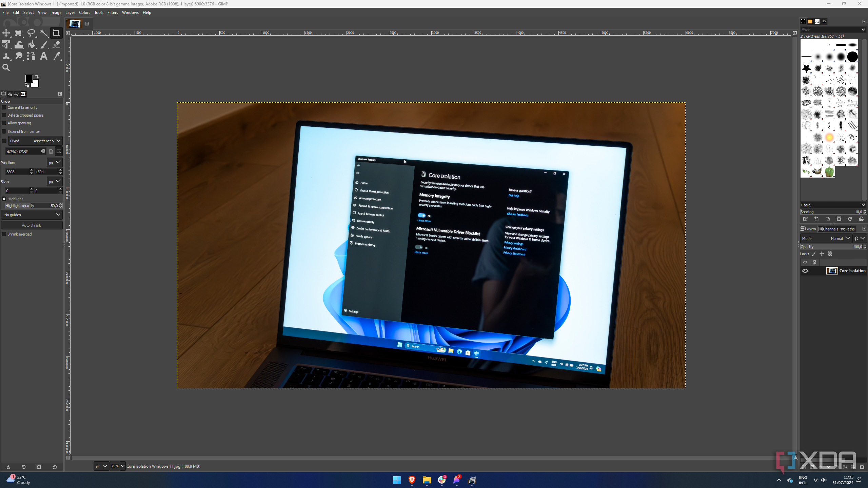
Task: Click the foreground black color swatch
Action: coord(29,79)
